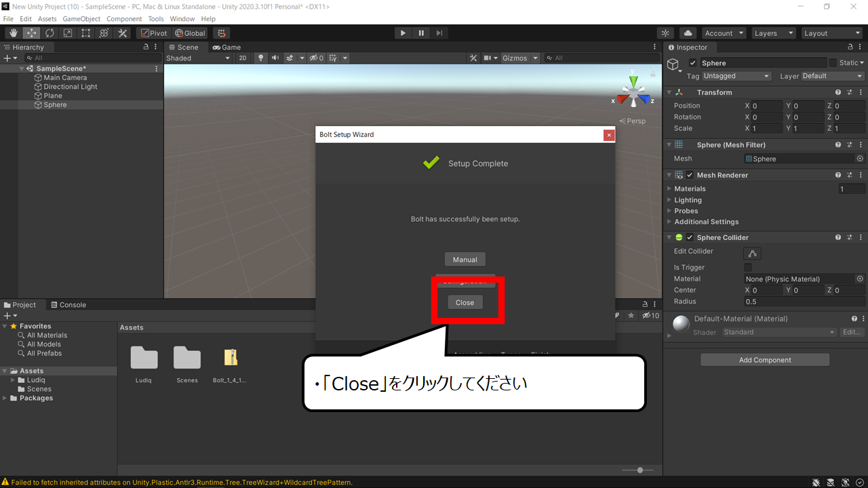The height and width of the screenshot is (488, 868).
Task: Click the Edit Collider button
Action: (753, 253)
